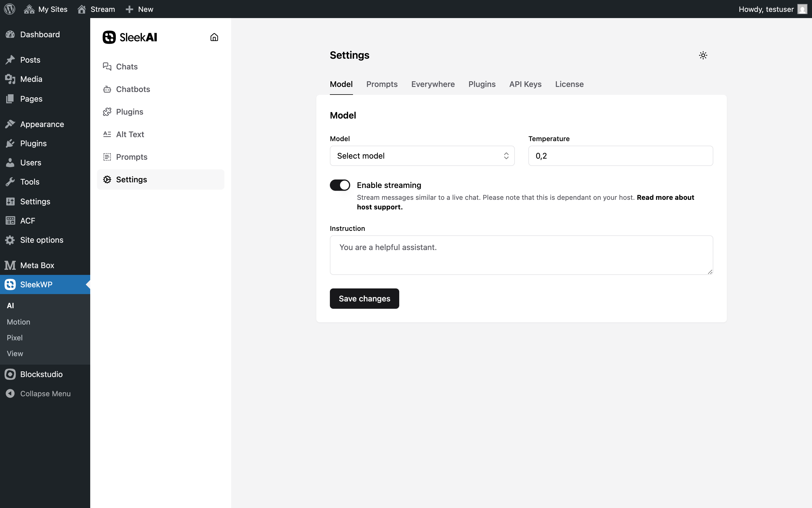This screenshot has width=812, height=508.
Task: Click New in the admin bar
Action: coord(139,9)
